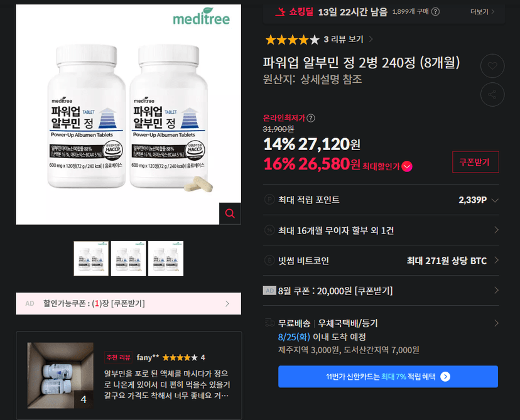This screenshot has width=520, height=420.
Task: Open the 최대 16개월 무이자 할부 row chevron
Action: tap(496, 230)
